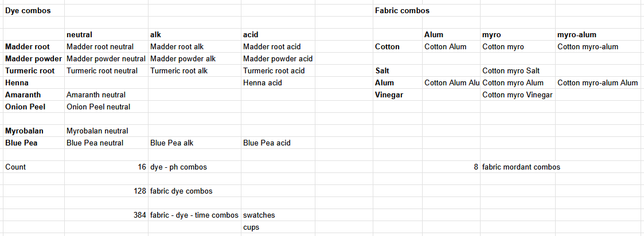Click the "Onion Peel neutral" cell

pos(98,107)
